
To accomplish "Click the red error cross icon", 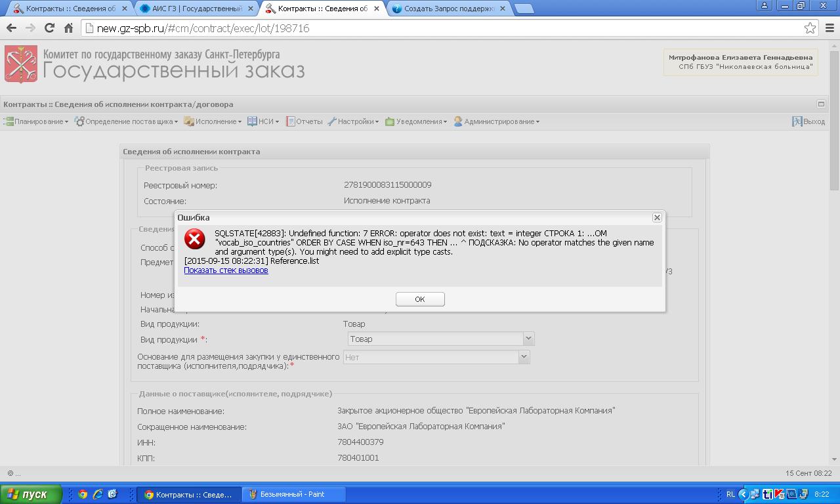I will click(x=194, y=239).
